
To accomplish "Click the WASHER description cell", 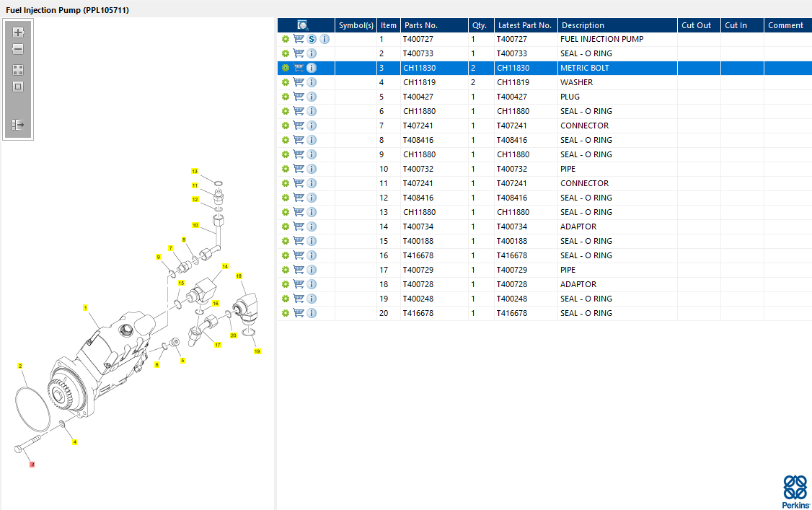I will coord(617,82).
